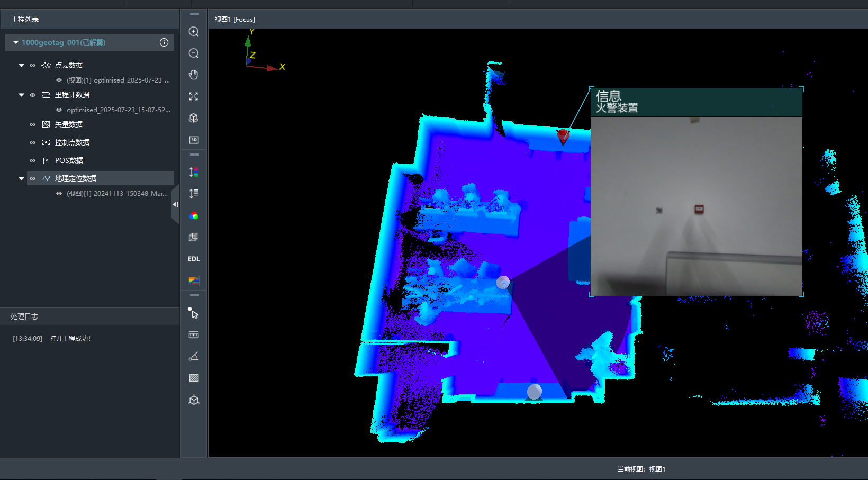This screenshot has width=868, height=480.
Task: Select the 视图1 [Focus] view tab
Action: click(x=234, y=20)
